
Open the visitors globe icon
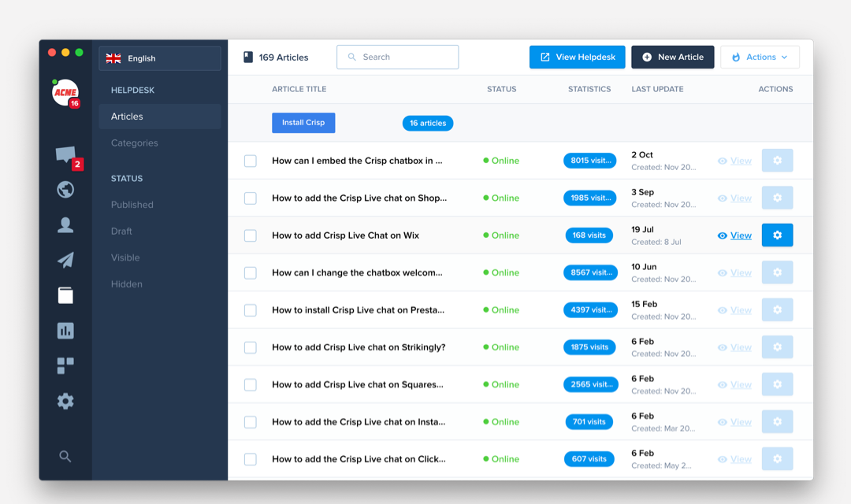(x=65, y=189)
